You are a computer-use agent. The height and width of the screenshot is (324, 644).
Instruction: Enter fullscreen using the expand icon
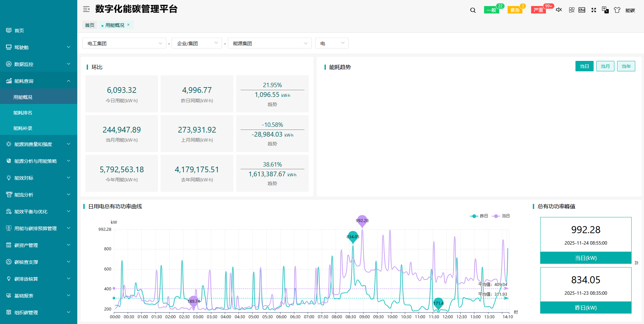[594, 10]
